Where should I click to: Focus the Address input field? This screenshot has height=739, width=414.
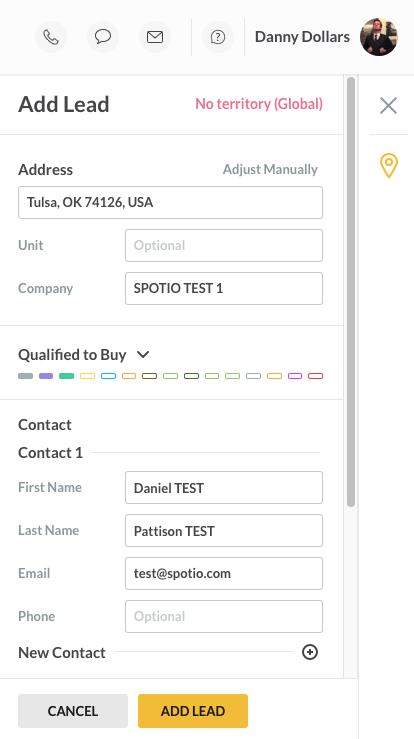pos(170,203)
